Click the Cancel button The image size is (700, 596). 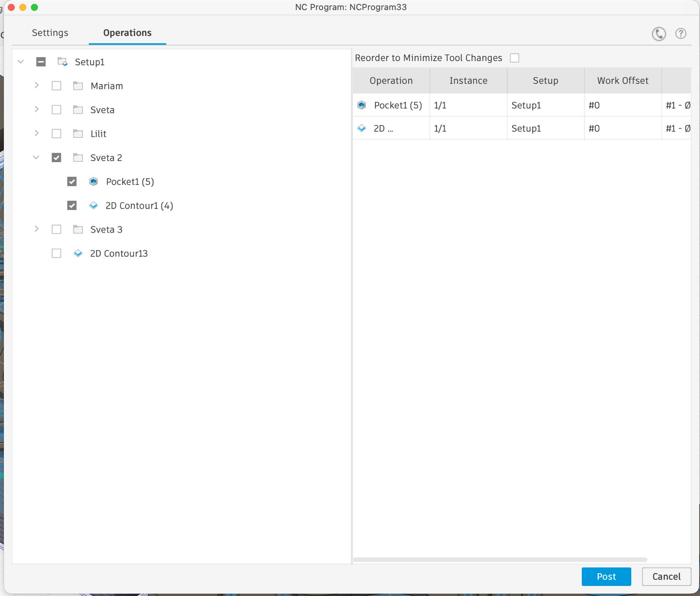coord(666,577)
